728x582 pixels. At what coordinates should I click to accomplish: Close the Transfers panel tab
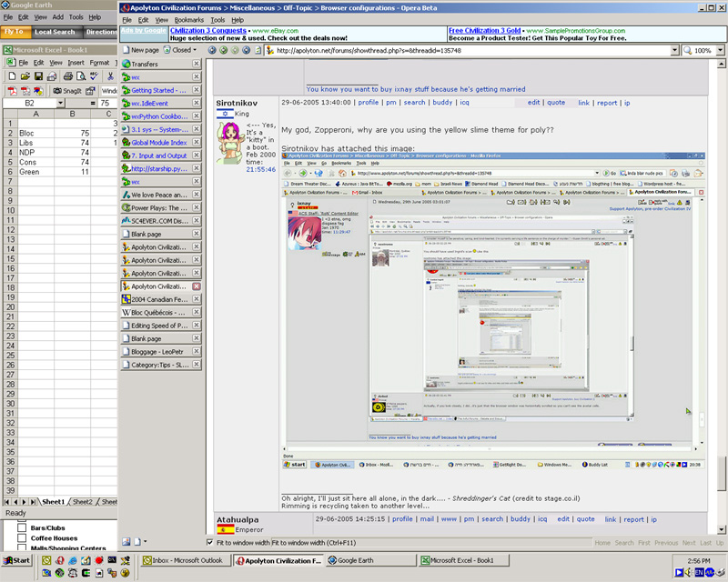tap(197, 65)
